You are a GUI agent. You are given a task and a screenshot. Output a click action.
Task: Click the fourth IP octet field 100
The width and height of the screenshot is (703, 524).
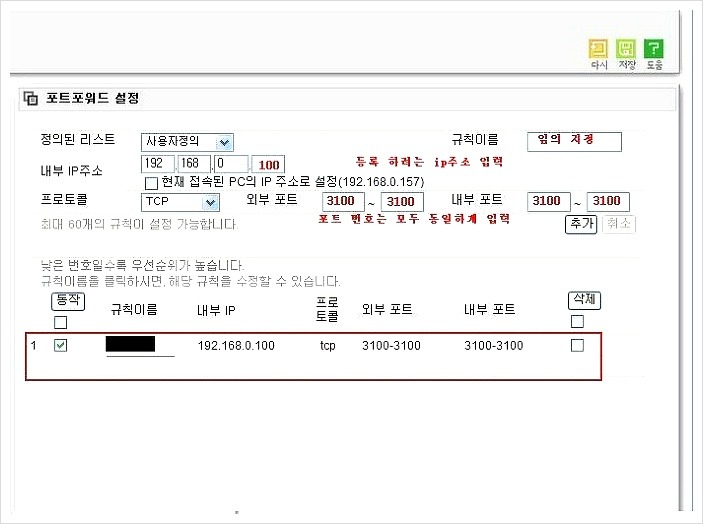coord(268,165)
